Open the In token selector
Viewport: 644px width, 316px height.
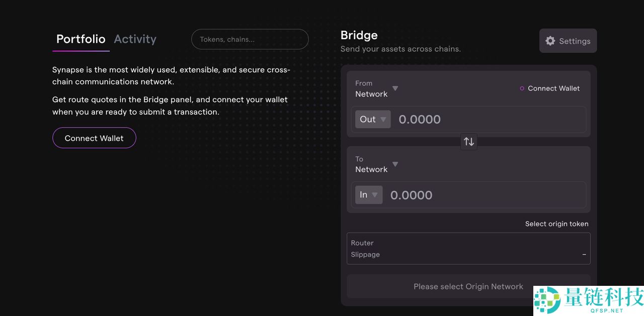(369, 195)
